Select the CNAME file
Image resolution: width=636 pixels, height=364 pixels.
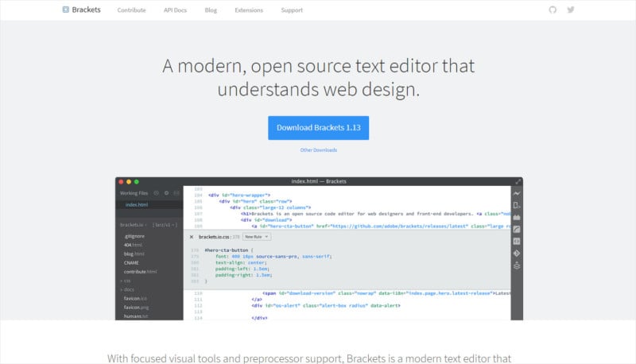tap(131, 263)
